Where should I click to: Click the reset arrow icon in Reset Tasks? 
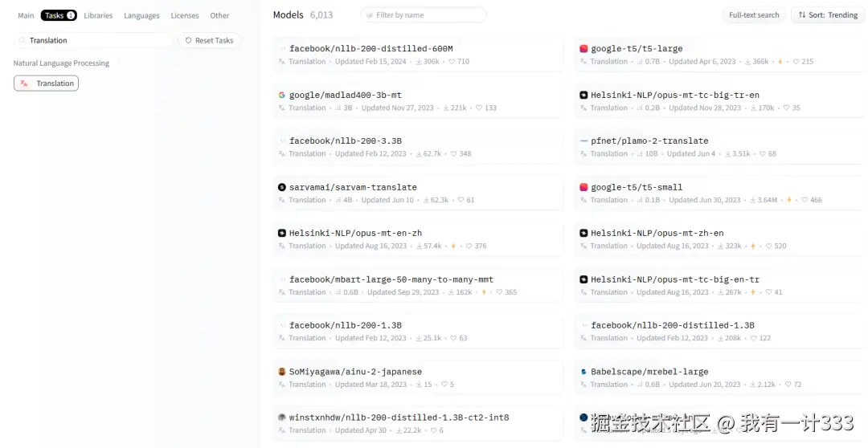tap(188, 40)
